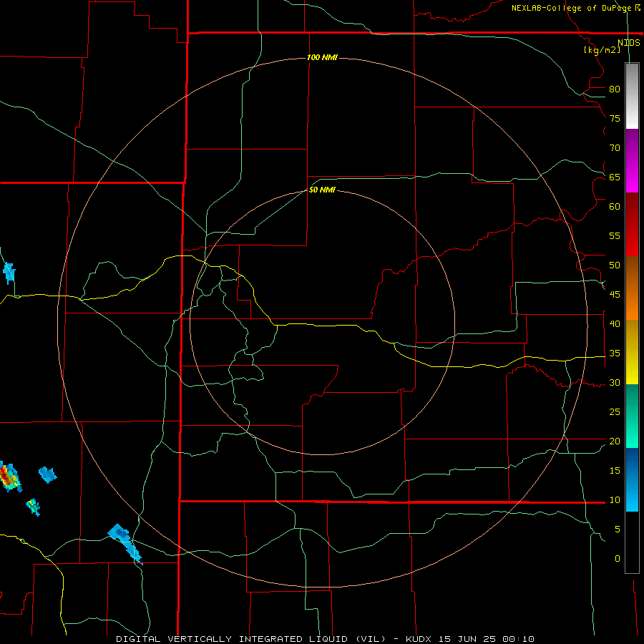Screen dimensions: 644x644
Task: Click the 20 value on the scale
Action: [x=615, y=441]
